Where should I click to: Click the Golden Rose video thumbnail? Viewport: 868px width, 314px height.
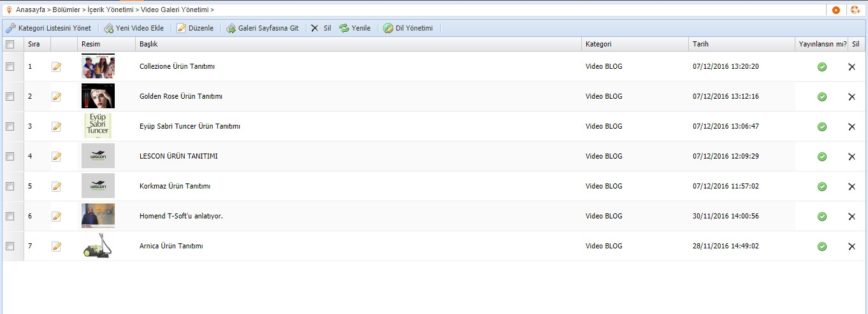pos(98,96)
